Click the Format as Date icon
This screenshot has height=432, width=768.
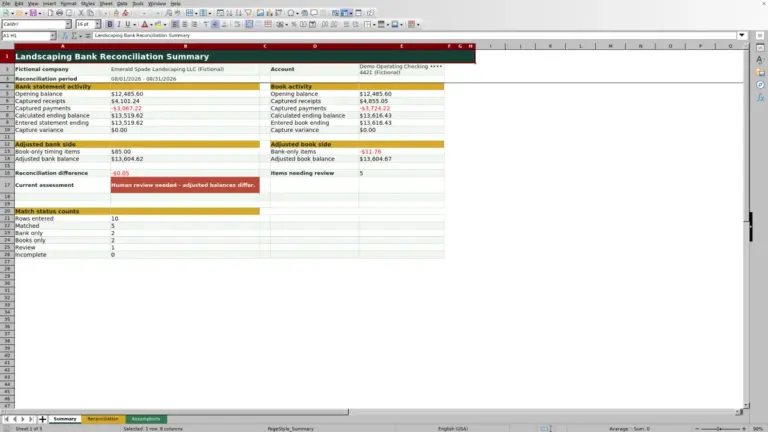(x=312, y=24)
